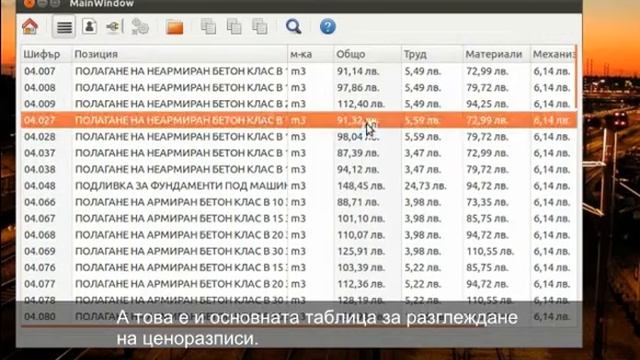Sort by the м-ка column header
This screenshot has width=640, height=360.
click(x=310, y=54)
